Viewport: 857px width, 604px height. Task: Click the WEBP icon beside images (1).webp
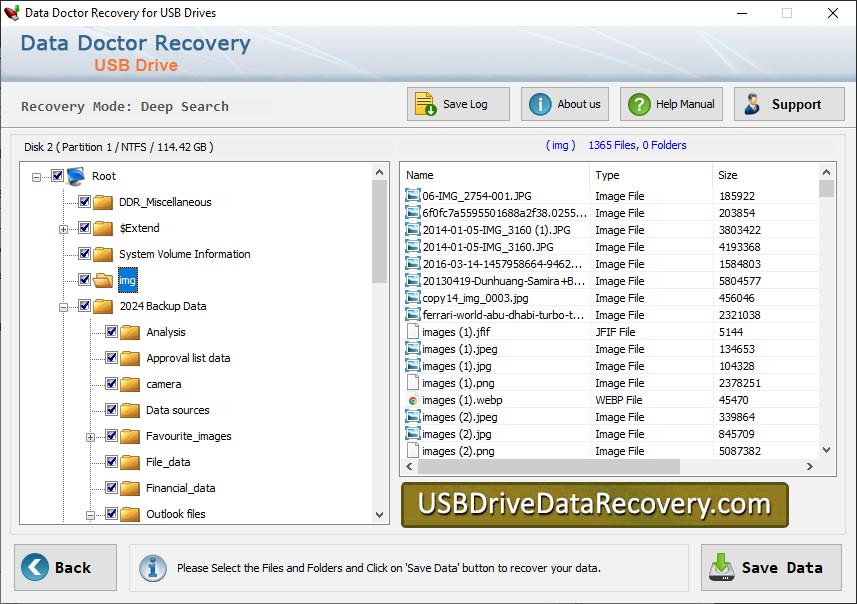click(413, 399)
